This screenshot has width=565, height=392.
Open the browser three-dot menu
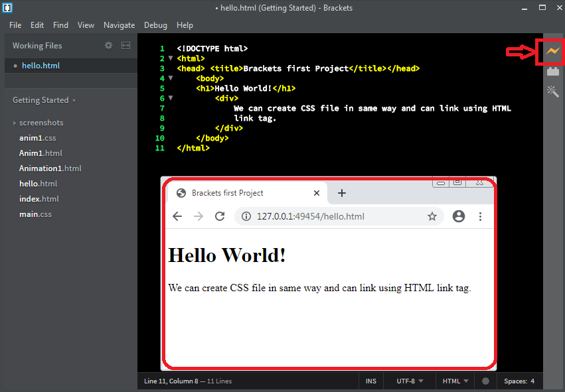(x=480, y=216)
